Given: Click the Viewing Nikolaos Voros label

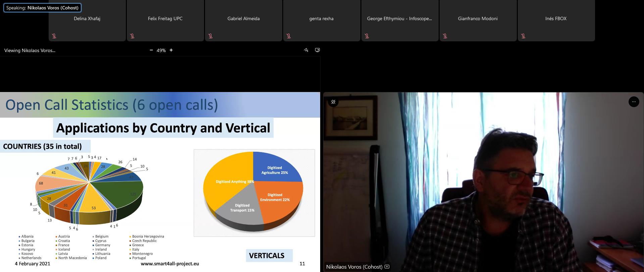Looking at the screenshot, I should [x=30, y=50].
